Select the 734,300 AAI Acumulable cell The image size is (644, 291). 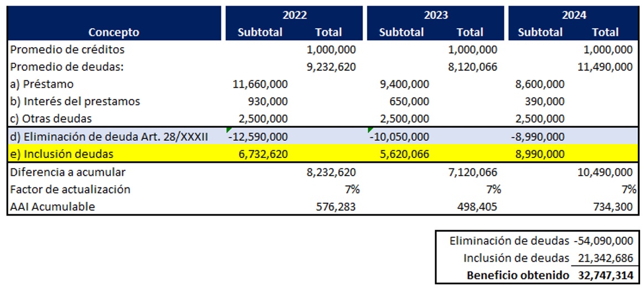[x=613, y=207]
